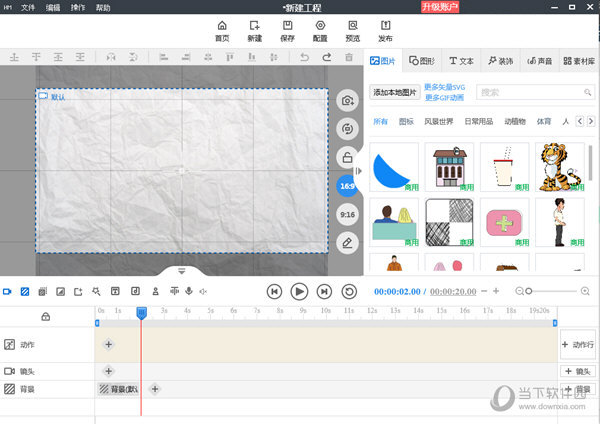Viewport: 600px width, 424px height.
Task: Switch to the 图片 tab
Action: [383, 61]
